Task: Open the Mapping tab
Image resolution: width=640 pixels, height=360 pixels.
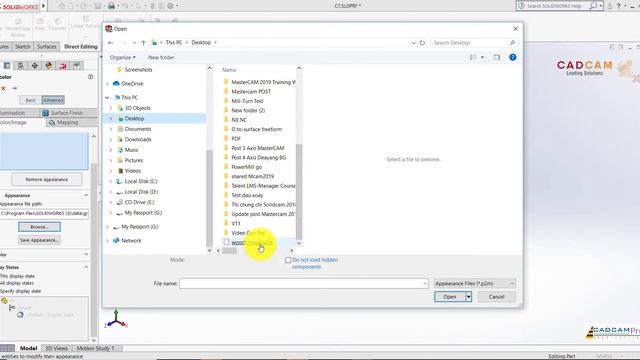Action: [67, 122]
